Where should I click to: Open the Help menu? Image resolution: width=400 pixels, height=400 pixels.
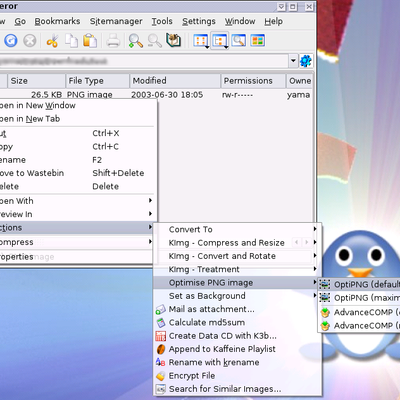(274, 21)
